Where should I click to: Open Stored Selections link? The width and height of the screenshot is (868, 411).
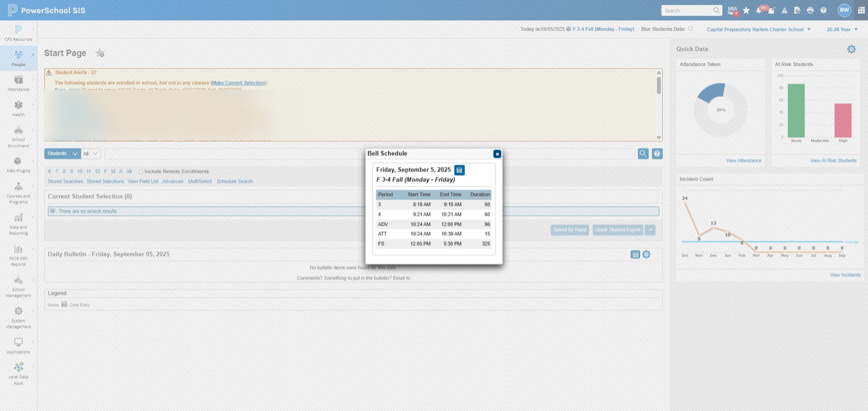[x=105, y=182]
